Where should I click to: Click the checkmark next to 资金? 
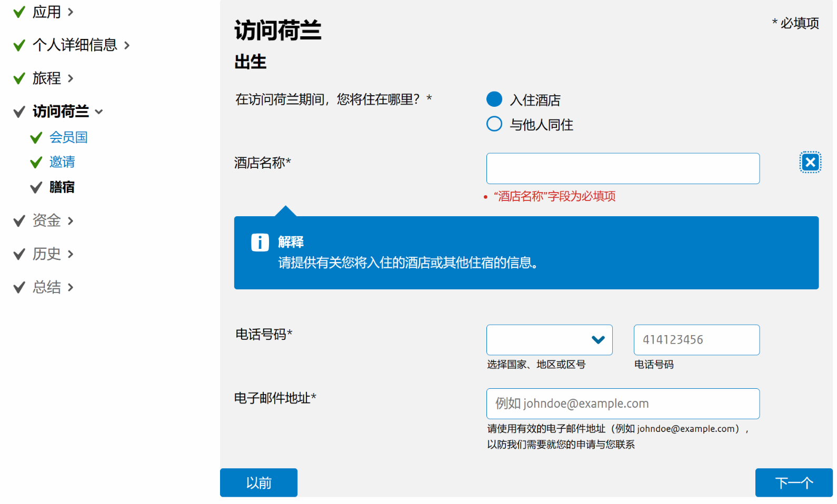(19, 221)
